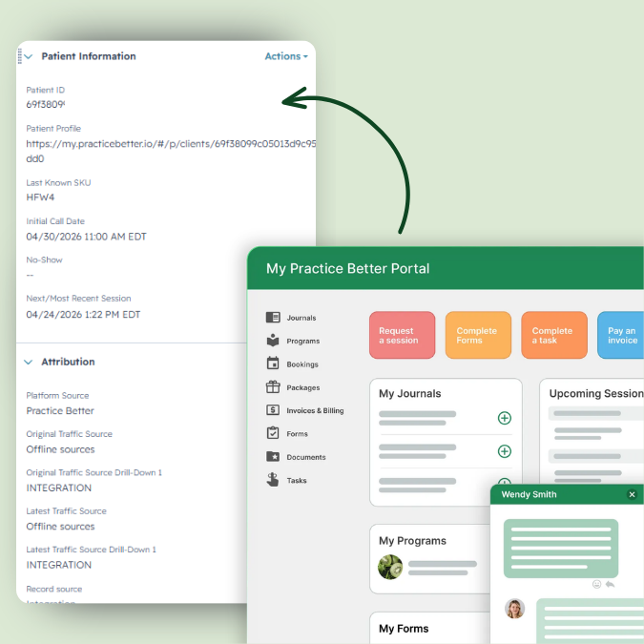This screenshot has width=644, height=644.
Task: Click the My Forms card heading
Action: [404, 629]
